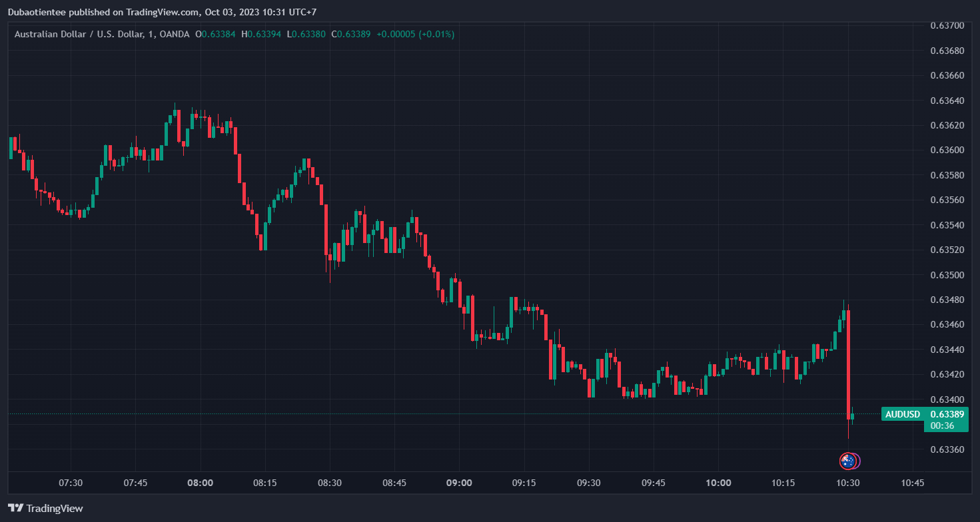Screen dimensions: 980x522
Task: Click the 0.63500 price scale label
Action: pyautogui.click(x=947, y=275)
